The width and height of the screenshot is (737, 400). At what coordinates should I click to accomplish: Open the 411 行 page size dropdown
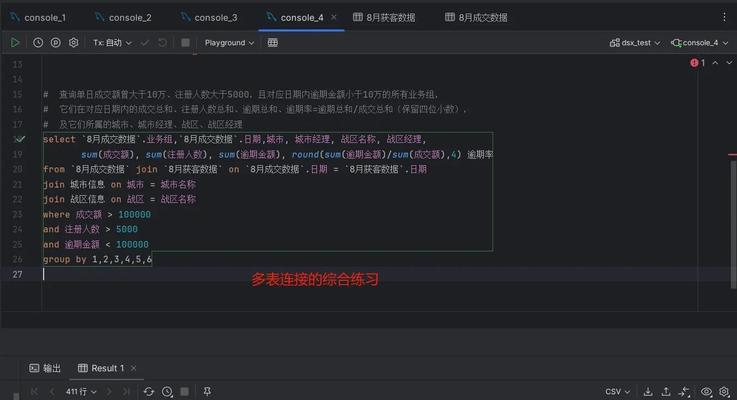(x=81, y=392)
